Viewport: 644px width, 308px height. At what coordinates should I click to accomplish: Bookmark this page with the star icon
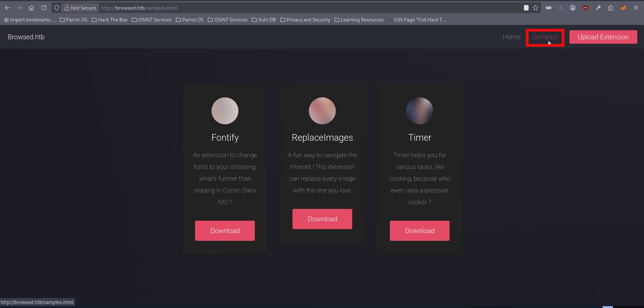(536, 8)
